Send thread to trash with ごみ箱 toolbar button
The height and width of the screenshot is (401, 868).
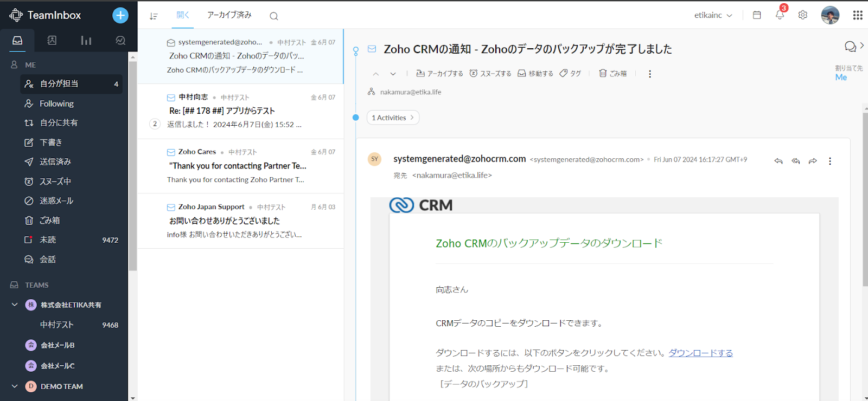(x=613, y=74)
